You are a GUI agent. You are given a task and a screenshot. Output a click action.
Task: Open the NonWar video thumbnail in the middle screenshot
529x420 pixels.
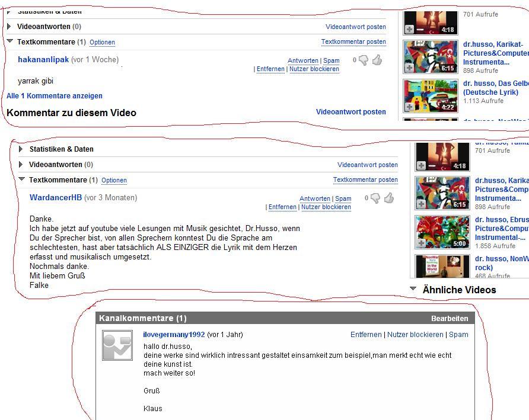click(442, 266)
